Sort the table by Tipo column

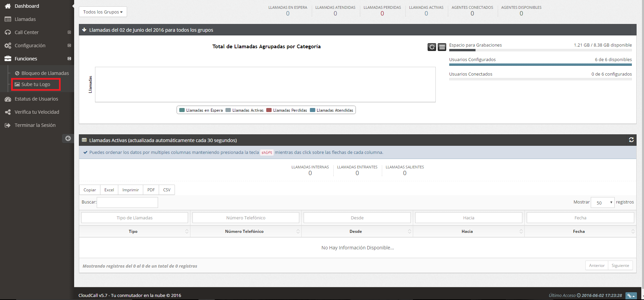134,231
